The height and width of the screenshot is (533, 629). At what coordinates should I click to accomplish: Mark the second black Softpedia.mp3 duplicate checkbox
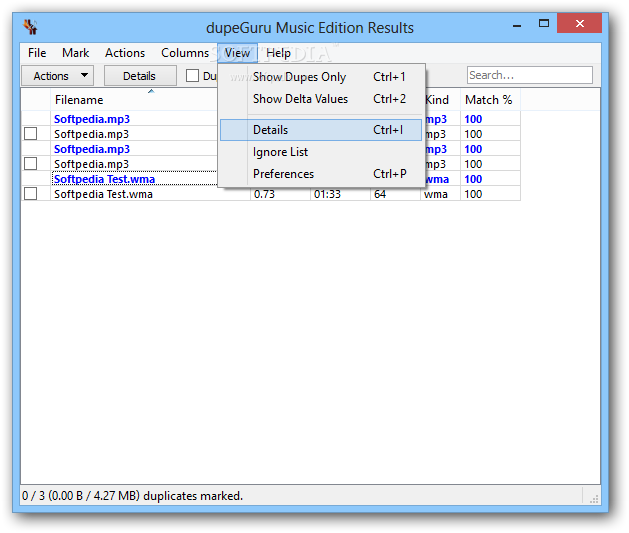tap(30, 164)
